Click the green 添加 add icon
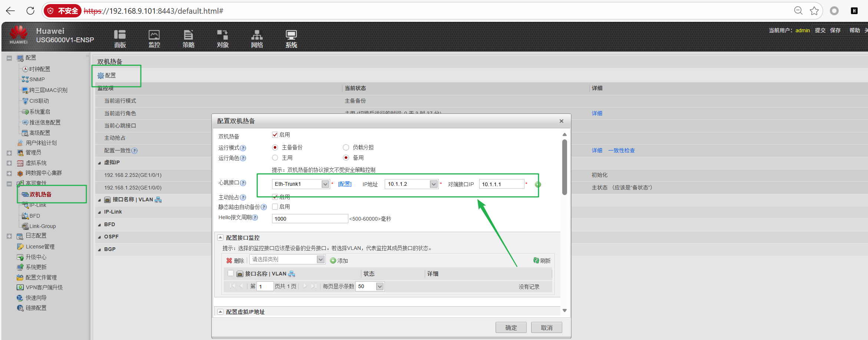 pyautogui.click(x=333, y=261)
